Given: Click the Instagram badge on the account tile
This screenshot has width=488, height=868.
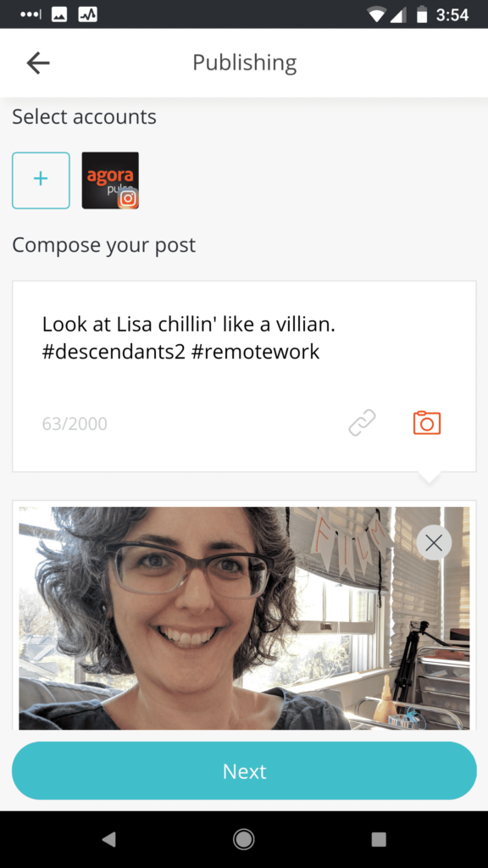Looking at the screenshot, I should (128, 198).
